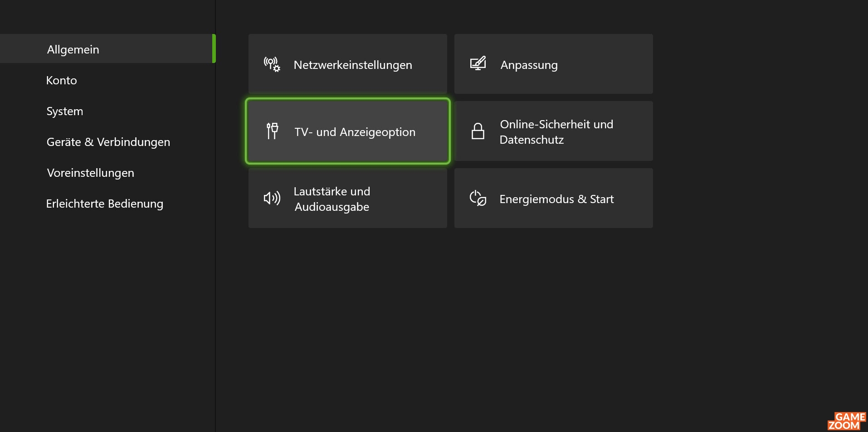Open Geräte & Verbindungen category

pos(108,142)
